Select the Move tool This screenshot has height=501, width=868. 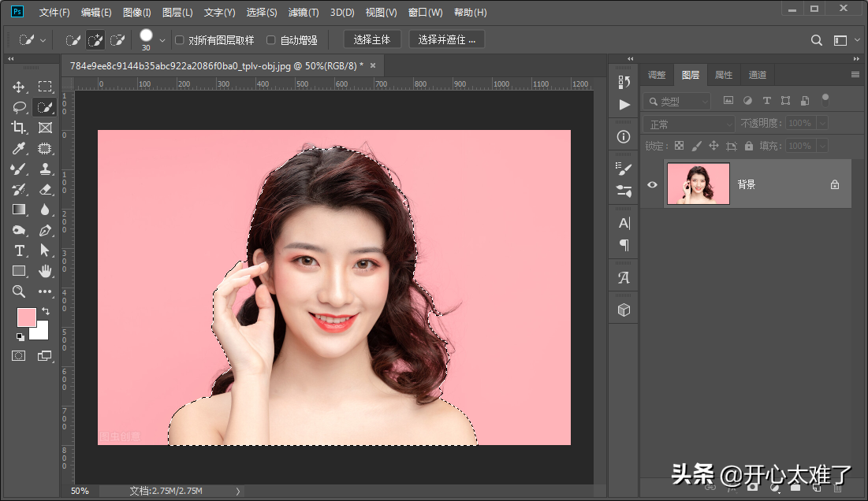pyautogui.click(x=19, y=87)
